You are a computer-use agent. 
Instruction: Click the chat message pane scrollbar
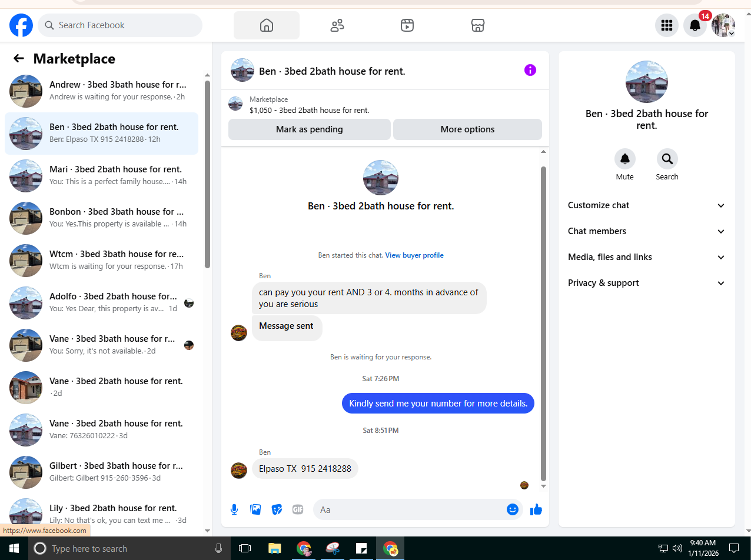click(543, 324)
